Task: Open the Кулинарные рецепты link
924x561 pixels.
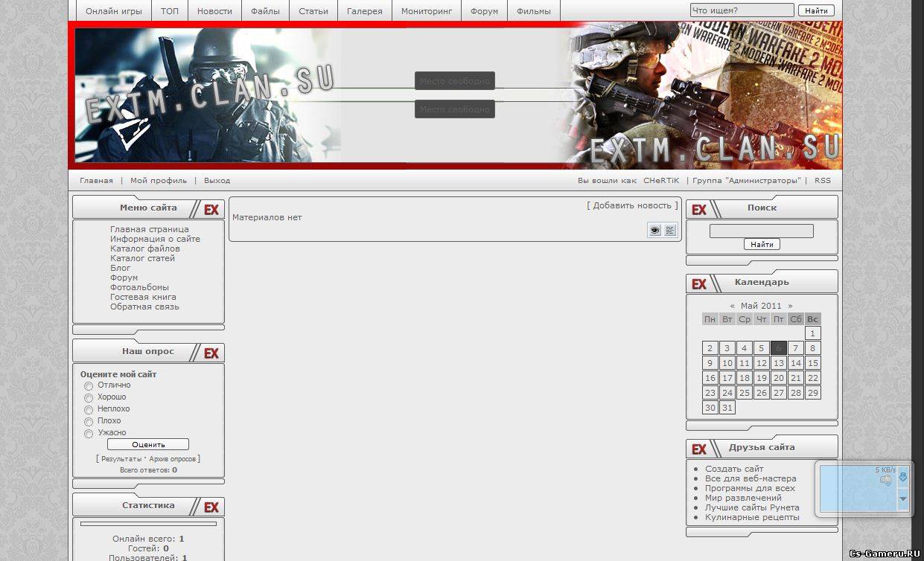Action: pyautogui.click(x=752, y=517)
